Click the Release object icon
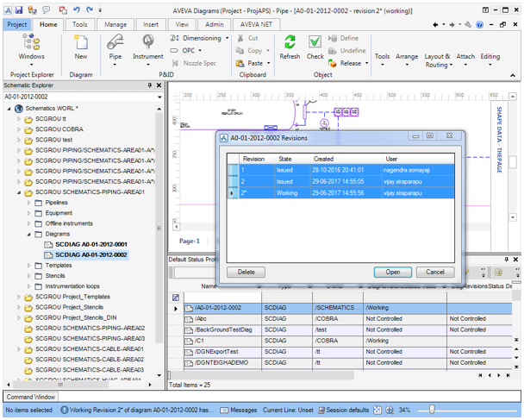Screen dimensions: 524x420 tap(332, 63)
